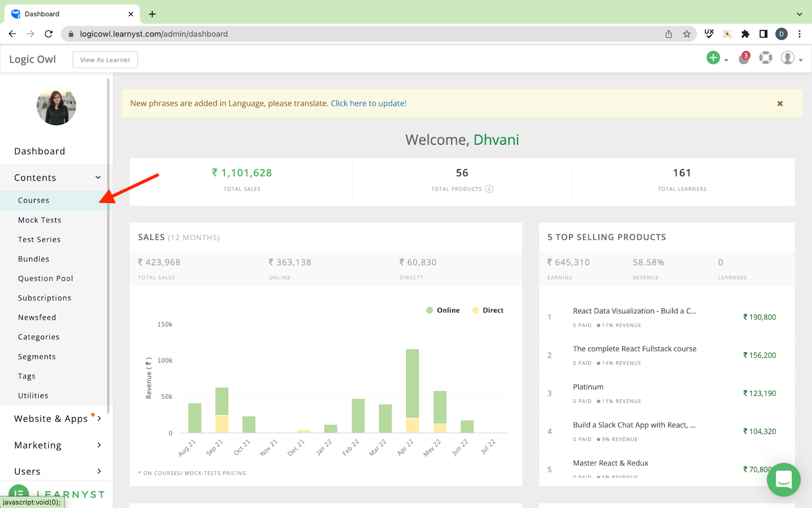
Task: Click the ₹ 363,138 online sales value
Action: 290,262
